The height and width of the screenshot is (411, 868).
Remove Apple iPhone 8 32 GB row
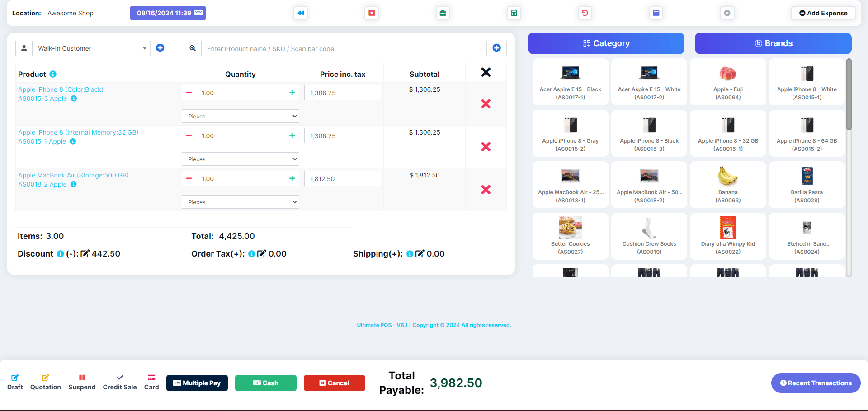click(486, 147)
